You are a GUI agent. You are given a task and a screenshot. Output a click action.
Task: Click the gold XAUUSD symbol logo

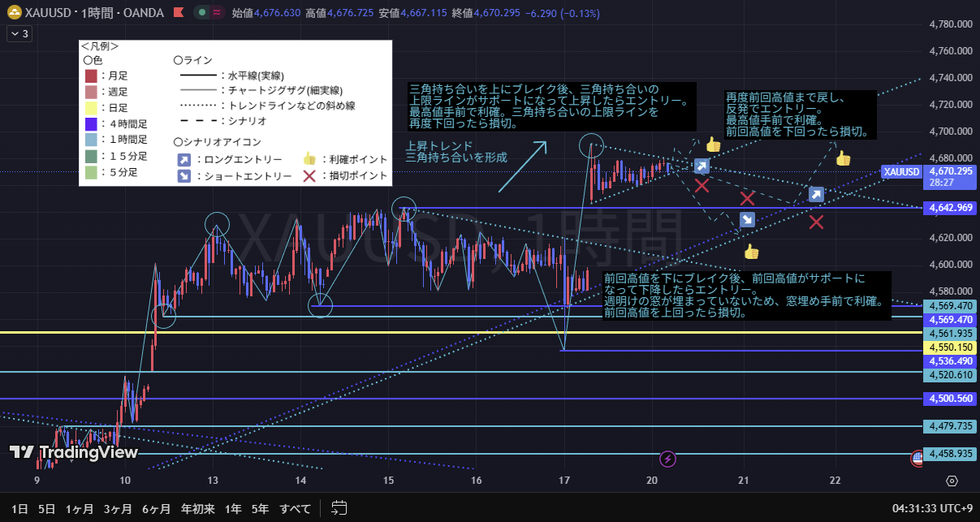coord(14,13)
